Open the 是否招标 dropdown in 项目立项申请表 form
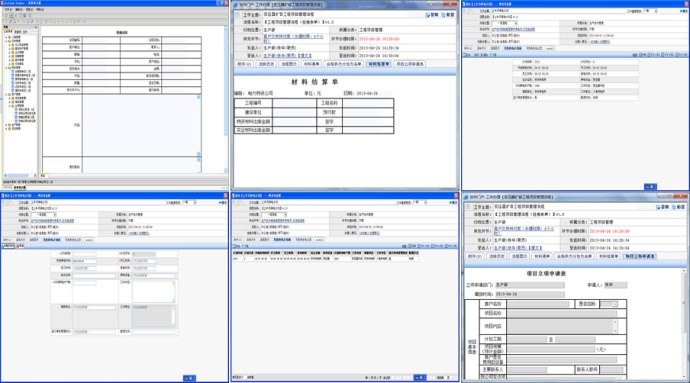Screen dimensions: 690x383 [609, 304]
